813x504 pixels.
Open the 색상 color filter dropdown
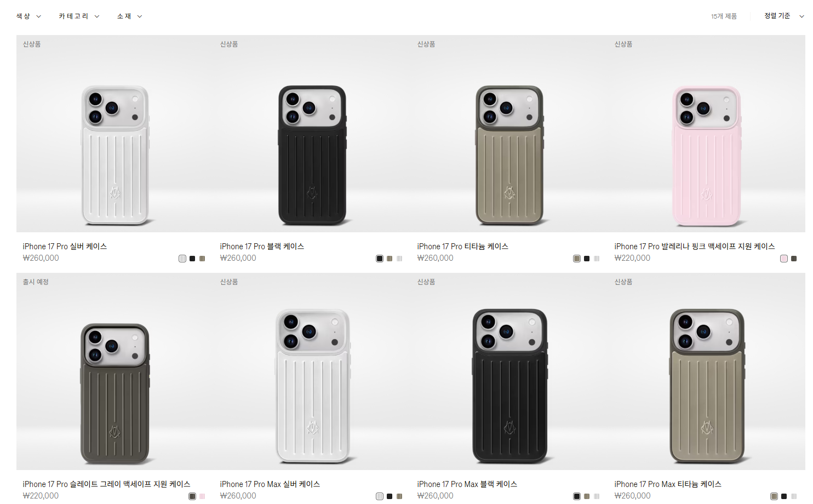click(28, 16)
